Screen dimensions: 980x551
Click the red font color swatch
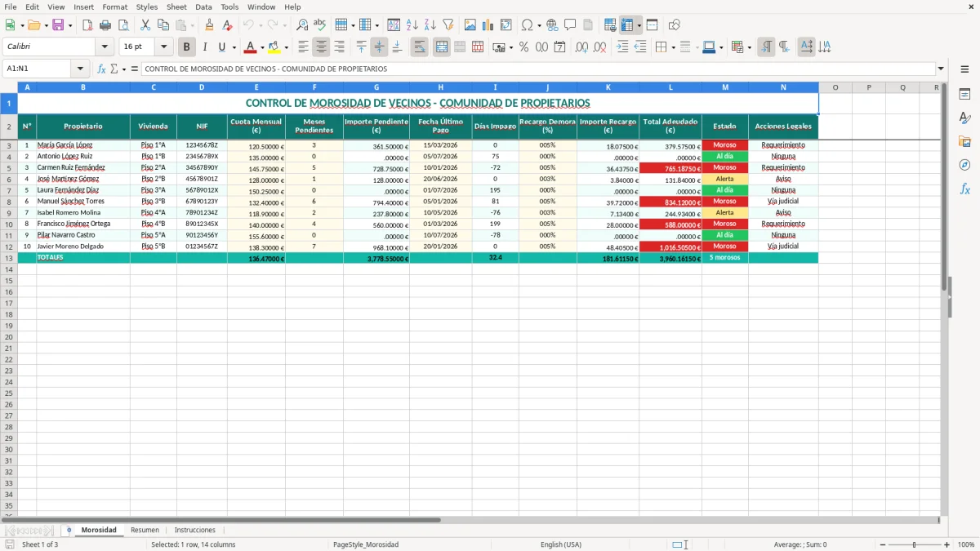coord(250,47)
